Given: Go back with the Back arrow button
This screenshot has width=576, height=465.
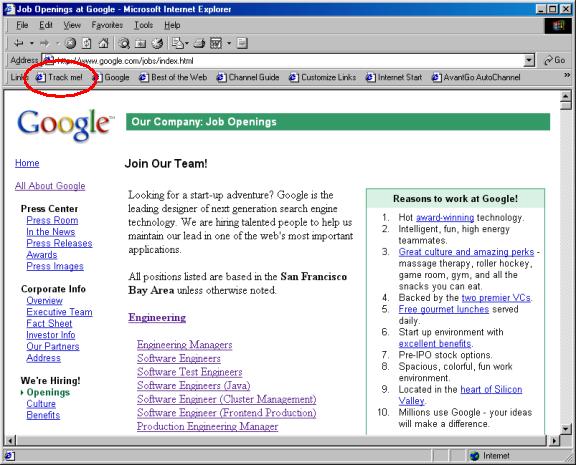Looking at the screenshot, I should click(x=18, y=43).
